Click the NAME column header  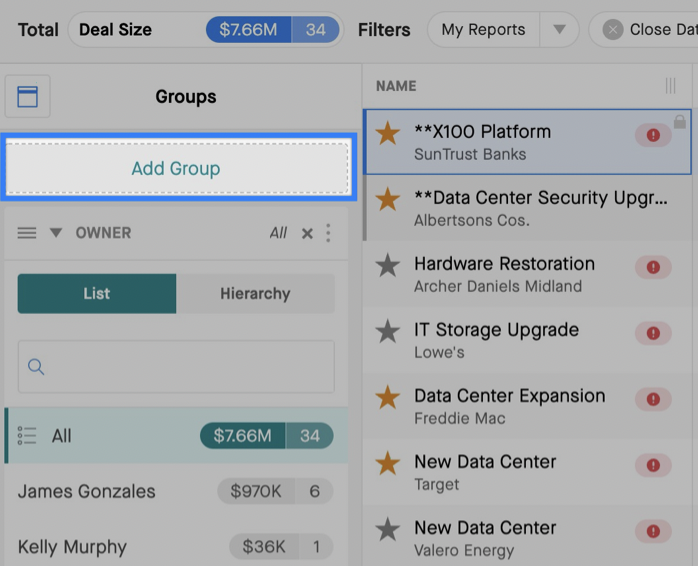(x=396, y=86)
